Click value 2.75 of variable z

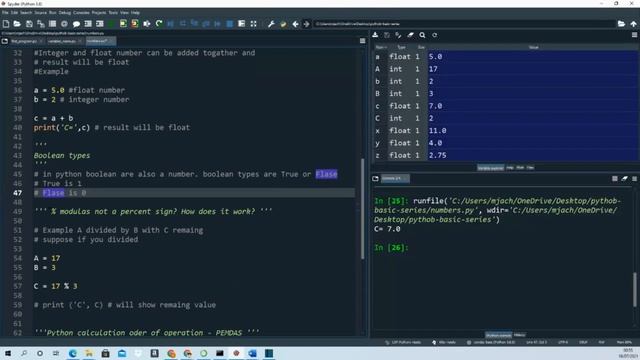pyautogui.click(x=438, y=156)
